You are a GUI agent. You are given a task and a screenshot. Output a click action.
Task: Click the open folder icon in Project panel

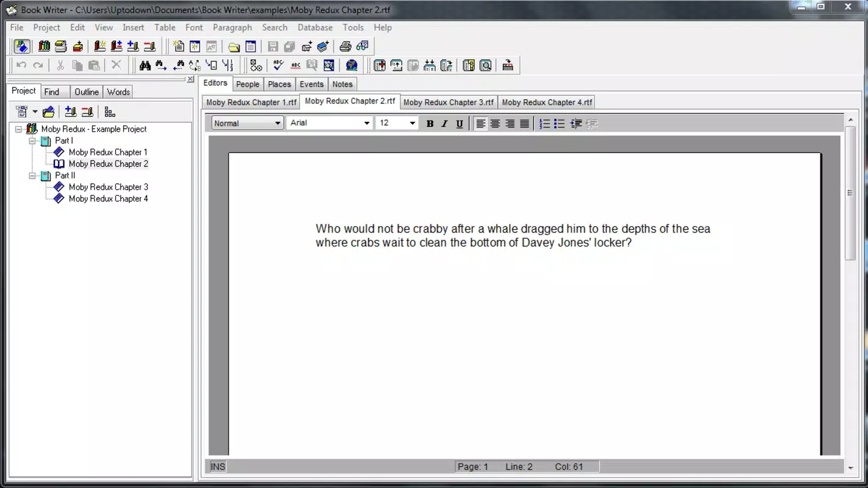click(49, 112)
